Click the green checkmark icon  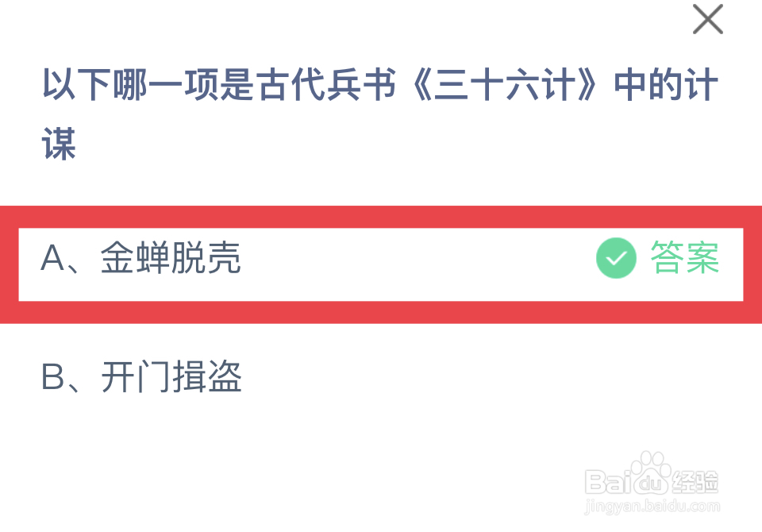tap(616, 259)
